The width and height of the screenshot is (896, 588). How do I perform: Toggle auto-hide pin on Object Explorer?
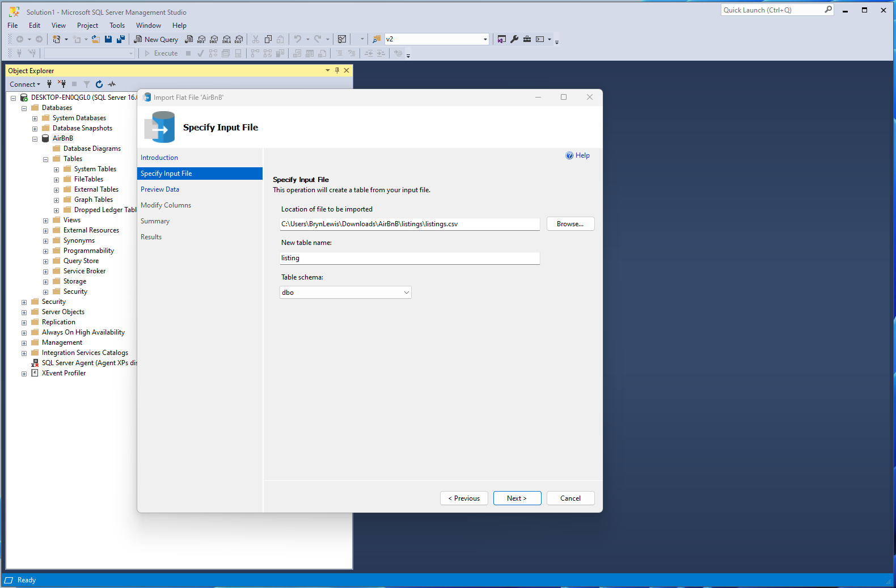337,70
